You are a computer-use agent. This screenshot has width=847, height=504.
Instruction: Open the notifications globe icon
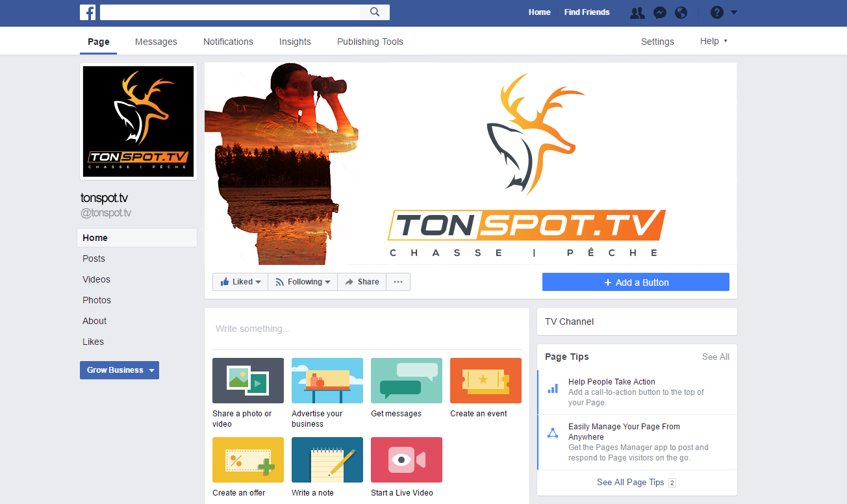click(x=681, y=12)
